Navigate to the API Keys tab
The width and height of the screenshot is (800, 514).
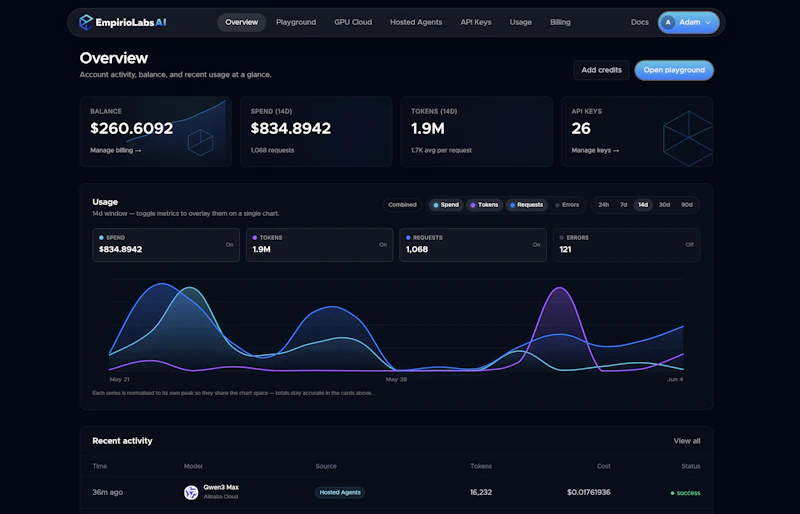[476, 22]
